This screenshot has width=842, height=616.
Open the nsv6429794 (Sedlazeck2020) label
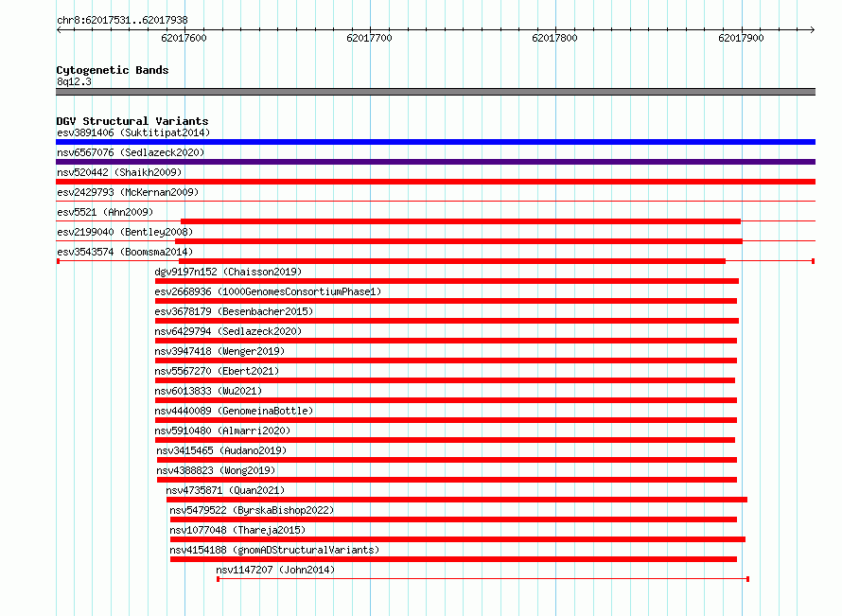[228, 331]
